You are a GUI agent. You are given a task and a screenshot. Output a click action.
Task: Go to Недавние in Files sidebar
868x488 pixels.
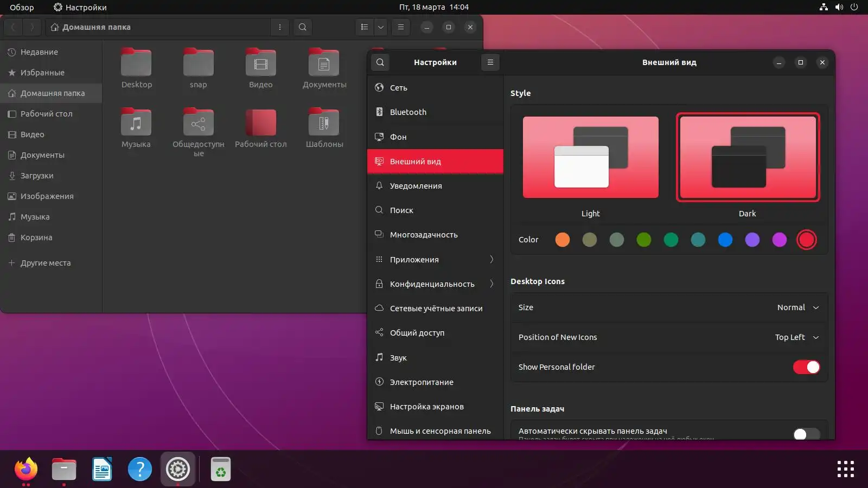[x=51, y=52]
